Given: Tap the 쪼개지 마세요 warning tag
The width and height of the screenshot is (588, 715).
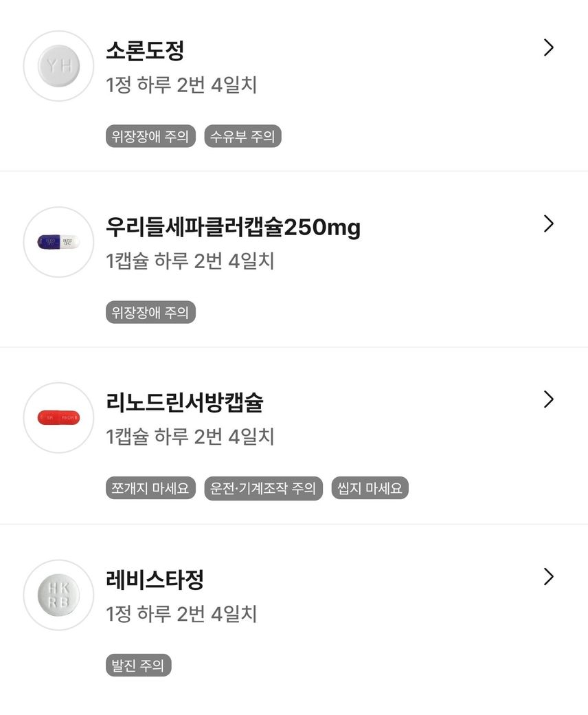Looking at the screenshot, I should pos(150,489).
